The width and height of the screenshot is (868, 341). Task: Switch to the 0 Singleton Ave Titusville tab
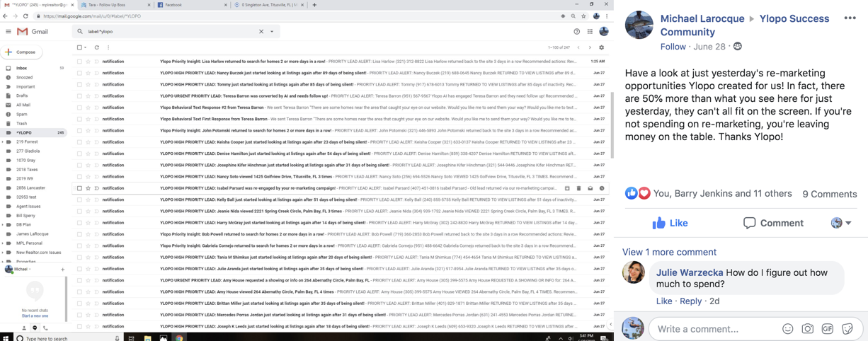pyautogui.click(x=269, y=5)
